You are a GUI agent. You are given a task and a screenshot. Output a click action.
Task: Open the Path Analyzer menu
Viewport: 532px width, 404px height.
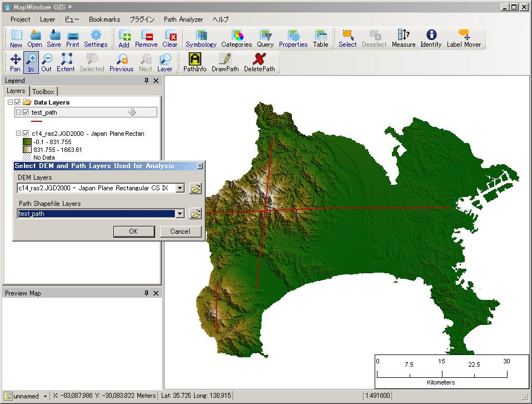[x=183, y=19]
